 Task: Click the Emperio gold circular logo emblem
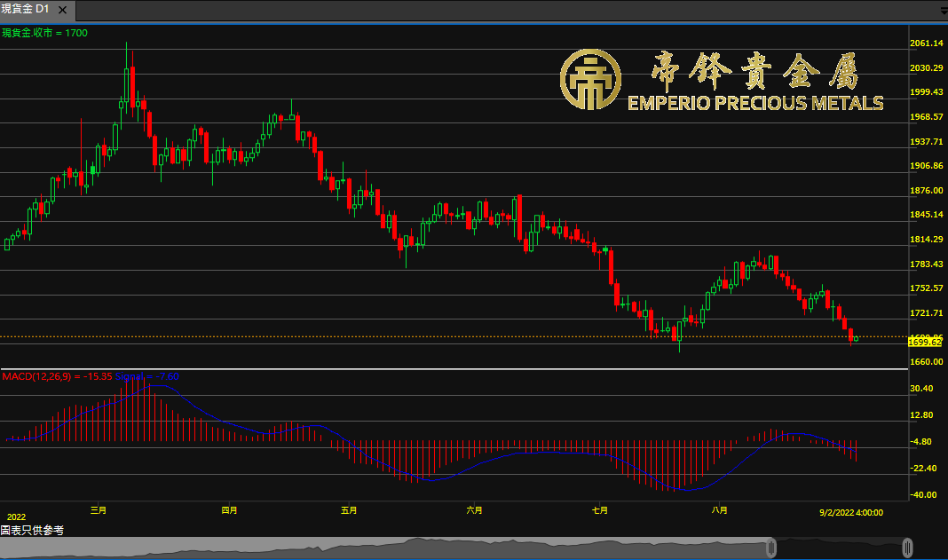[x=589, y=79]
